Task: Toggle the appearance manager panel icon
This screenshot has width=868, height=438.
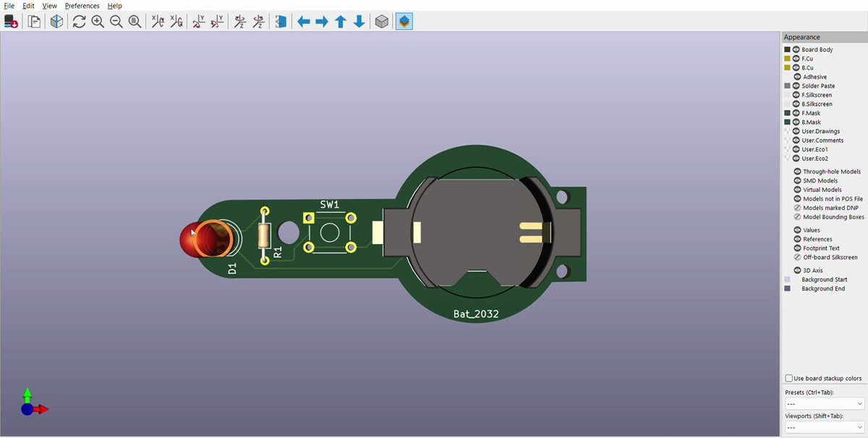Action: click(x=404, y=22)
